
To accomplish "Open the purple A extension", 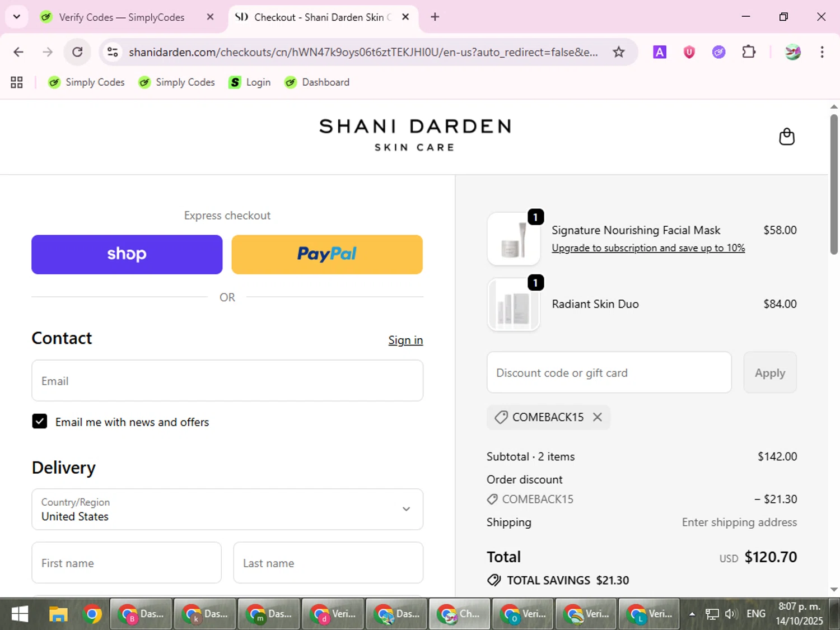I will coord(660,52).
